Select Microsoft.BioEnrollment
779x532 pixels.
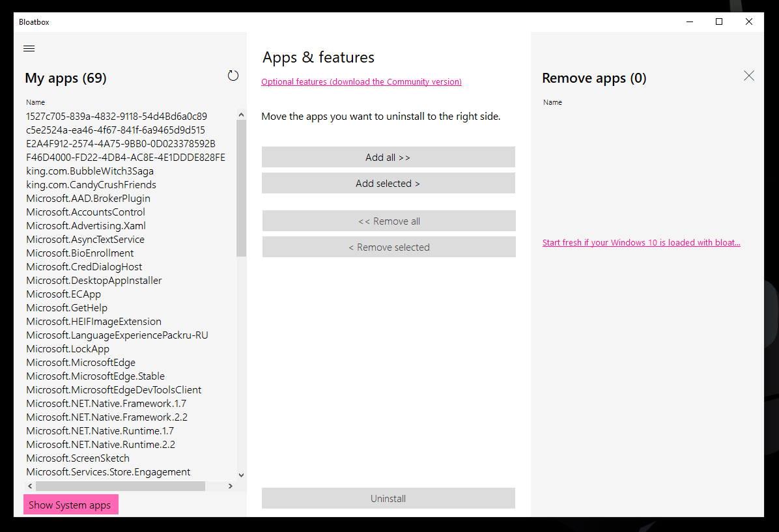click(x=80, y=253)
